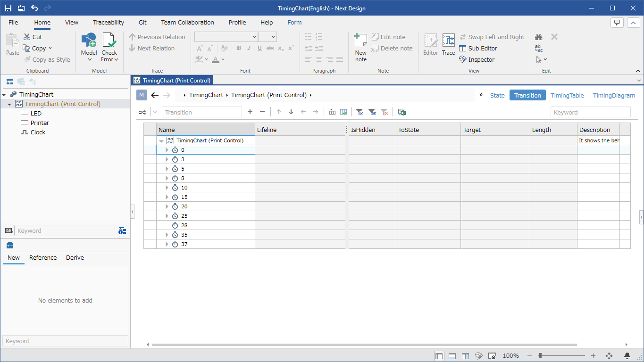Click the zoom slider handle
644x362 pixels.
[x=540, y=356]
